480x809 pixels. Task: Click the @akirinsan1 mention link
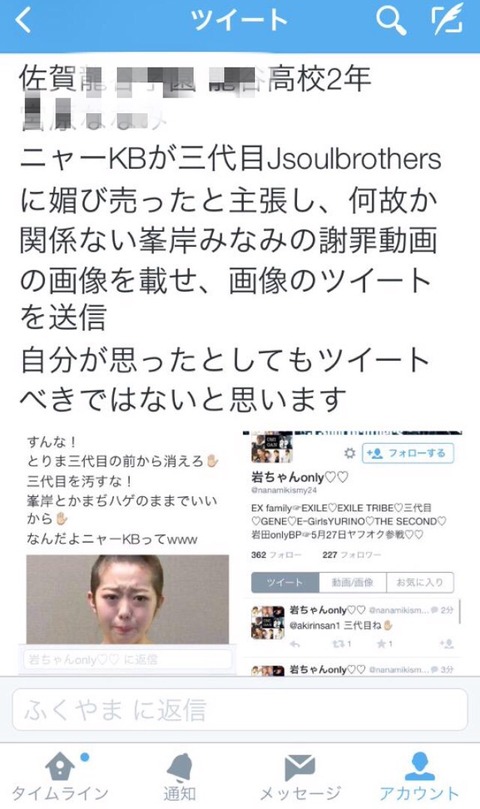pos(315,625)
